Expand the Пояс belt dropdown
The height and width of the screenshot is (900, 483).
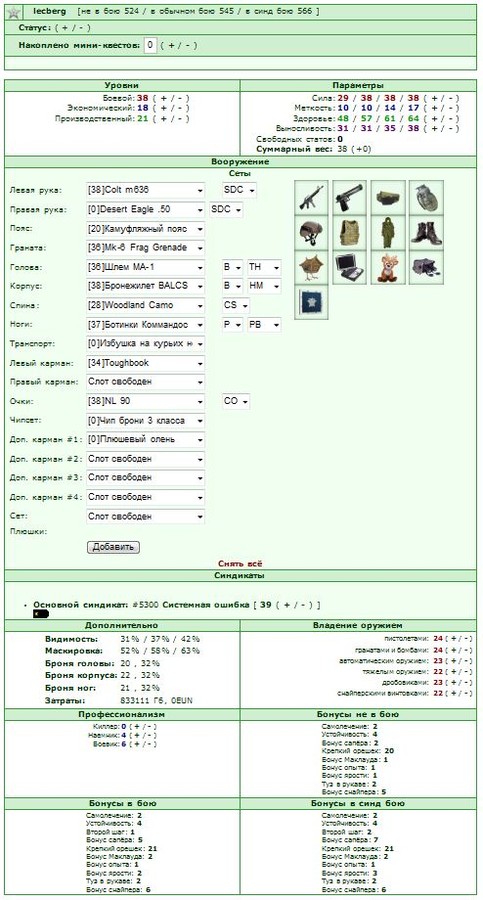pos(145,229)
